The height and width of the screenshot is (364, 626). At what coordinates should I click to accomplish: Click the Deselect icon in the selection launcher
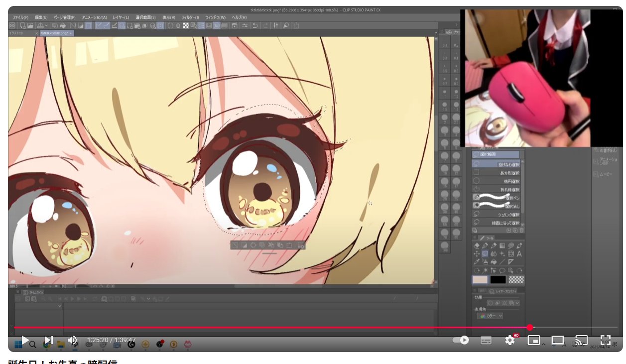tap(235, 245)
